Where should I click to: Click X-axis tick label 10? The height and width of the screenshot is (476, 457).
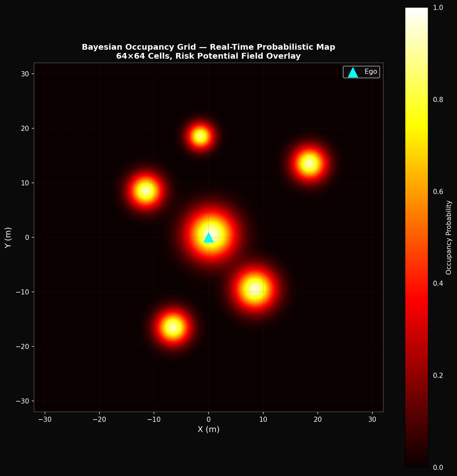(263, 419)
